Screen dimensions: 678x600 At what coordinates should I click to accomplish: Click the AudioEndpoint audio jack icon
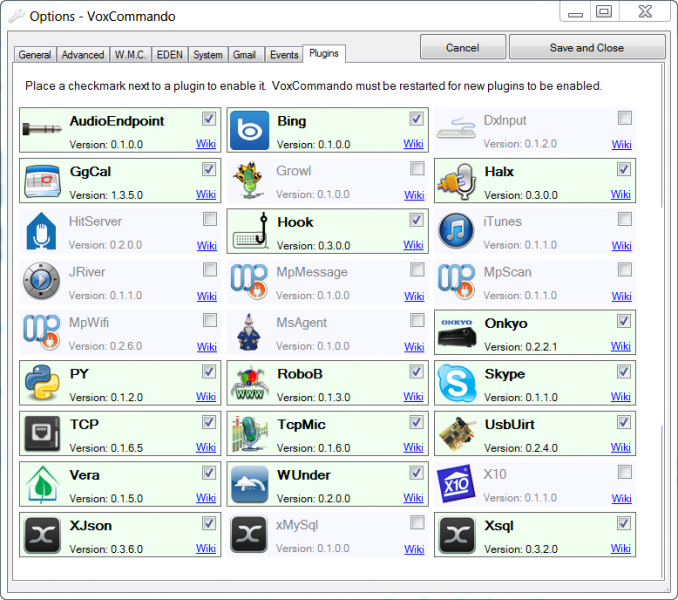[42, 129]
